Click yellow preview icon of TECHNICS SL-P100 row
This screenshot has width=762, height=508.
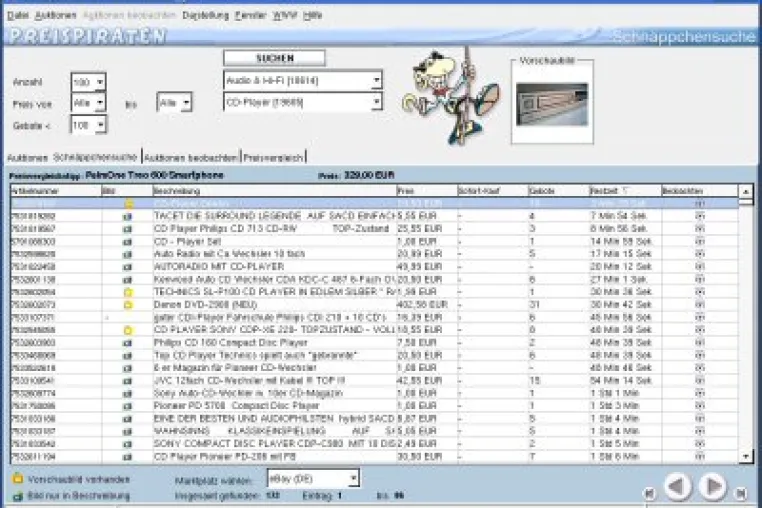[x=128, y=292]
